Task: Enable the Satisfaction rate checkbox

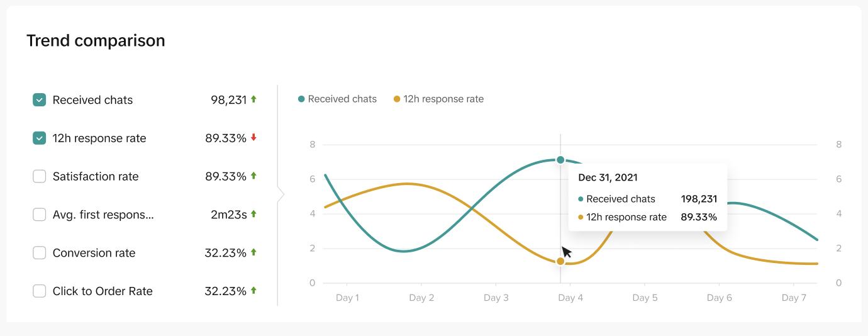Action: pyautogui.click(x=40, y=177)
